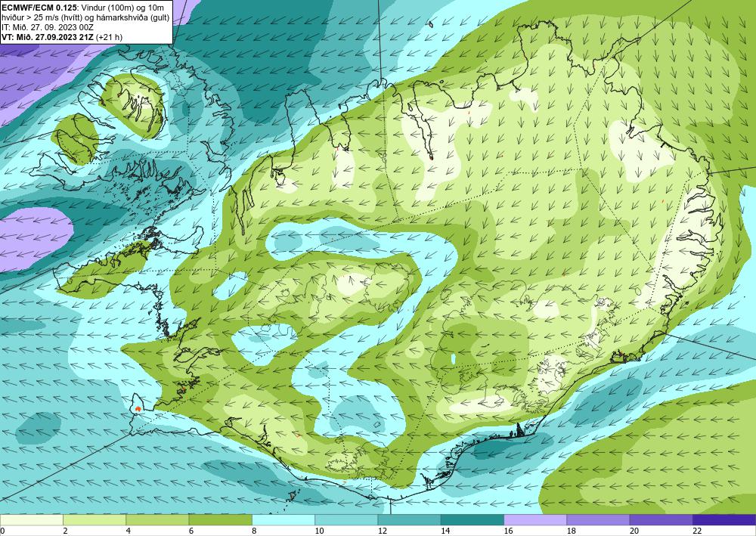Click the legend label '22'

pos(697,531)
